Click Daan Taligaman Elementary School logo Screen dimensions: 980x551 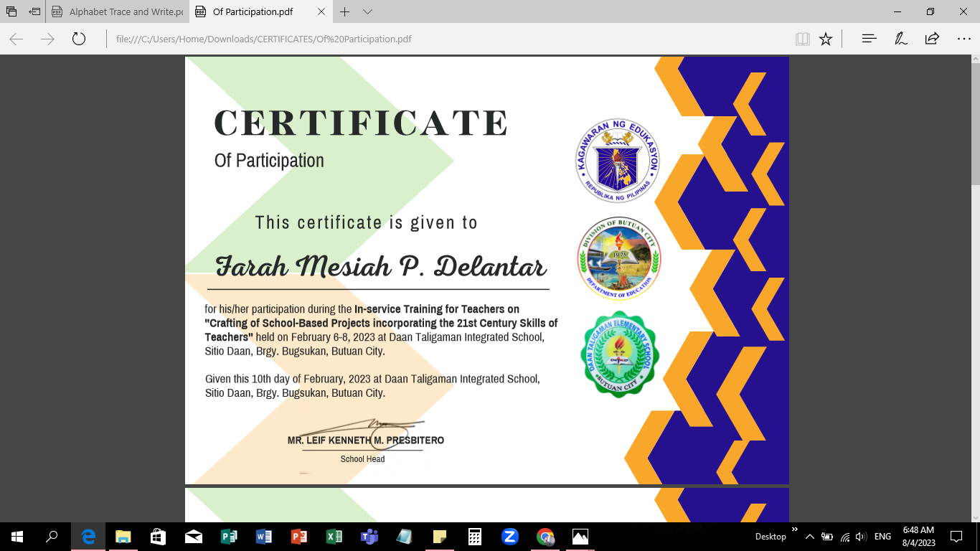pos(619,354)
